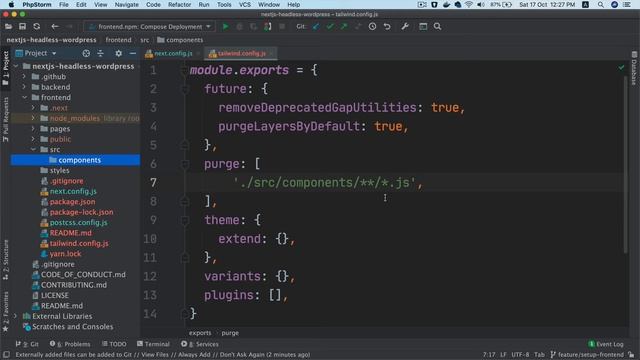This screenshot has width=640, height=360.
Task: Switch to next.config.js editor tab
Action: [172, 53]
